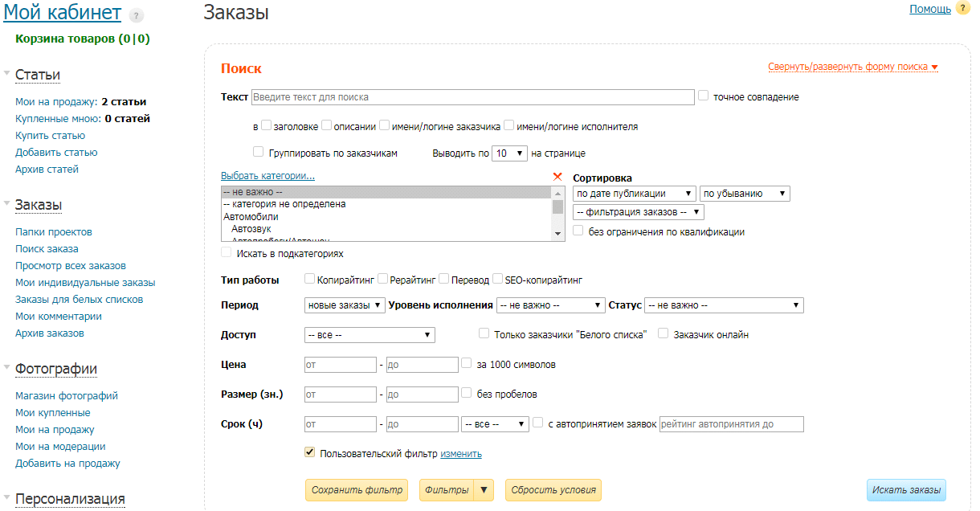Open the Статус dropdown
980x511 pixels.
[724, 305]
